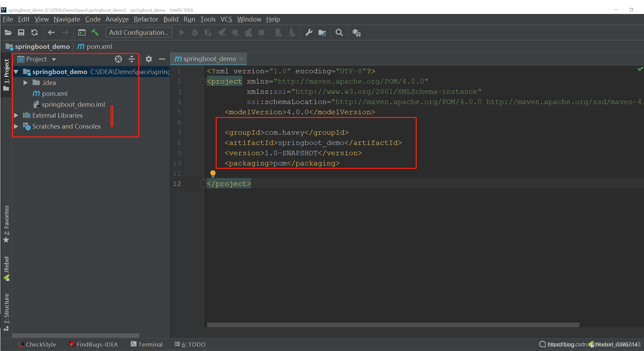Toggle the JRebel side tool window
Viewport: 644px width, 351px height.
coord(6,268)
